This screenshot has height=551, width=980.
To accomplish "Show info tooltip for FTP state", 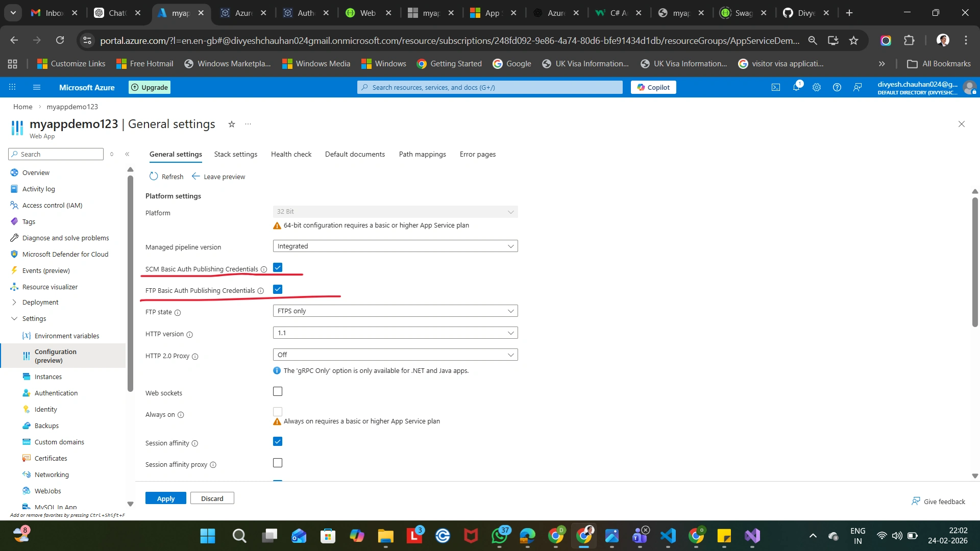I will pyautogui.click(x=178, y=313).
